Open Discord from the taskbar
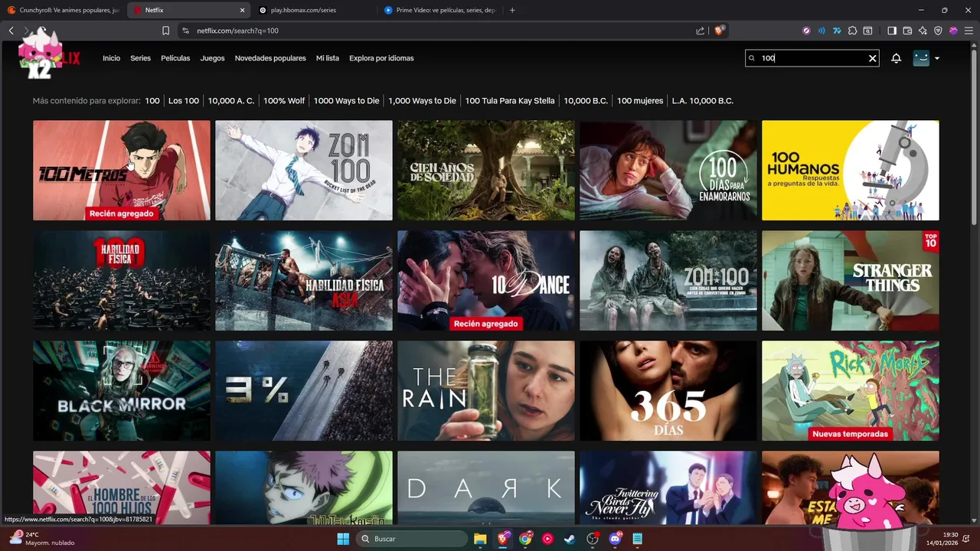The image size is (980, 551). (615, 539)
